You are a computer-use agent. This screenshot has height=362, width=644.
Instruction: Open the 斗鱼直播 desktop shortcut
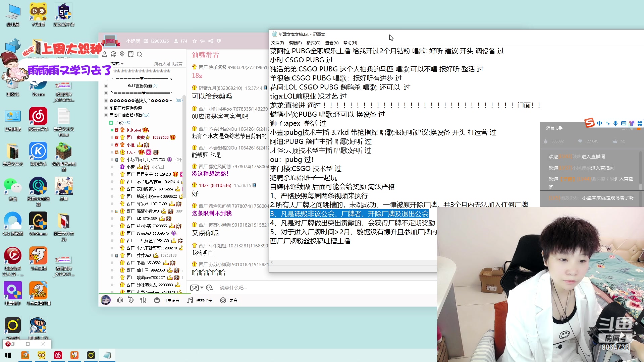click(x=38, y=259)
